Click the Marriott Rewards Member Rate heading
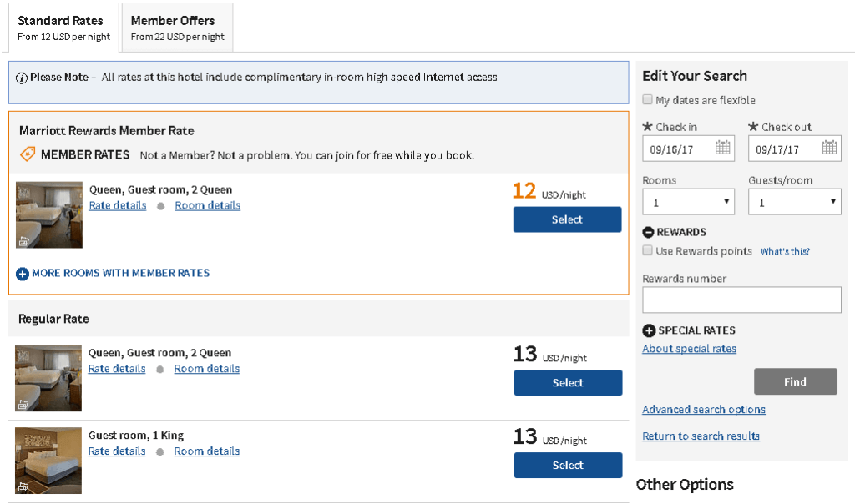 [106, 131]
